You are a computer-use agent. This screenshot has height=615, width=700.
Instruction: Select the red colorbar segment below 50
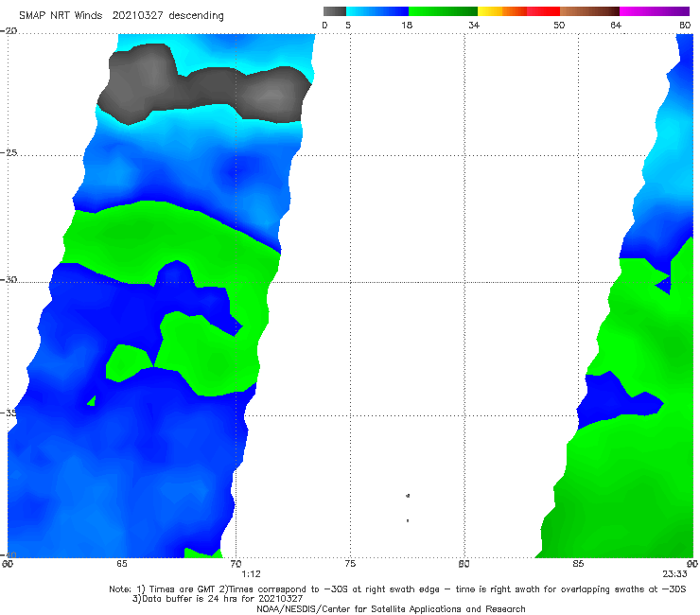(x=543, y=11)
